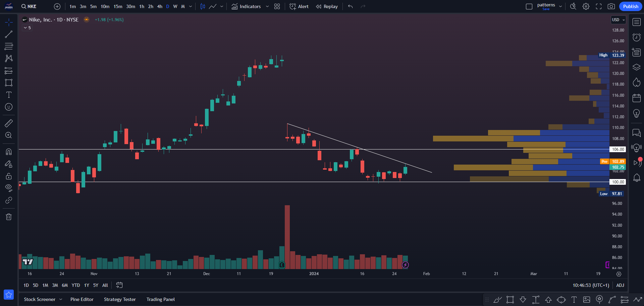Show All available data range
The image size is (644, 306).
click(x=105, y=285)
